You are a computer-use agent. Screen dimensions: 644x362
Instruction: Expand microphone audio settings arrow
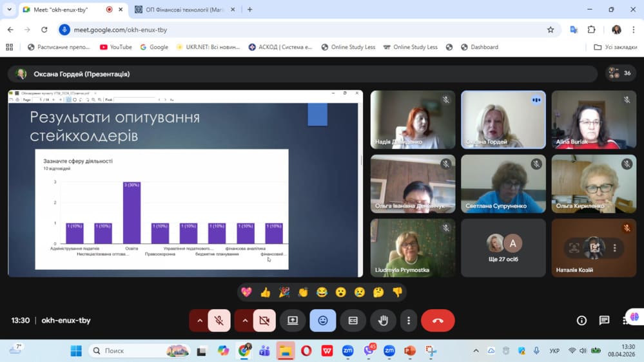(x=199, y=320)
